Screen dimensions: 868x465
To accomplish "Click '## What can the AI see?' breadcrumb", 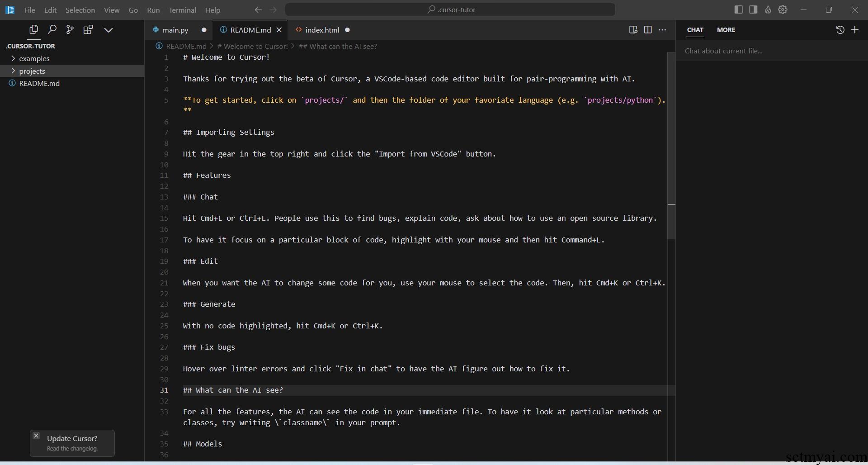I will [x=338, y=46].
